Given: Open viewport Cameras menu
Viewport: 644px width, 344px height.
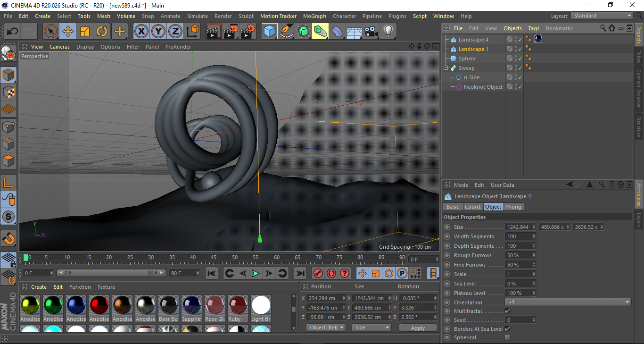Looking at the screenshot, I should (x=59, y=47).
